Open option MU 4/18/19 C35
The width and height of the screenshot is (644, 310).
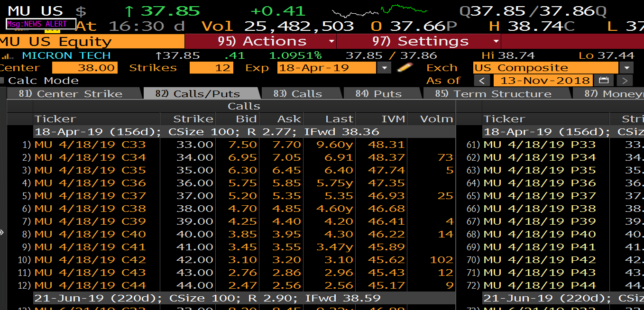(x=90, y=170)
